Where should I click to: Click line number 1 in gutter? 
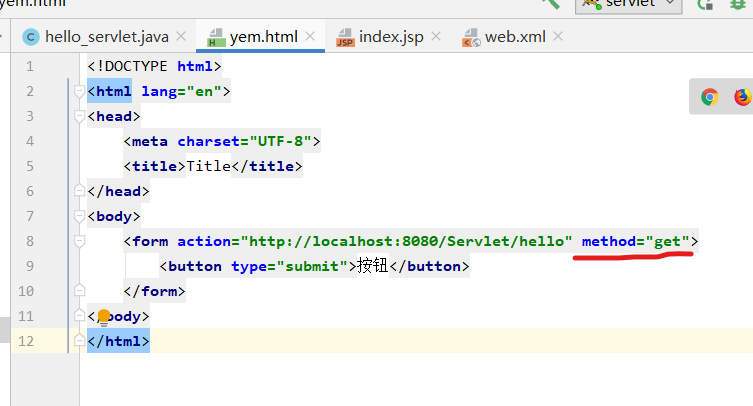(x=30, y=66)
